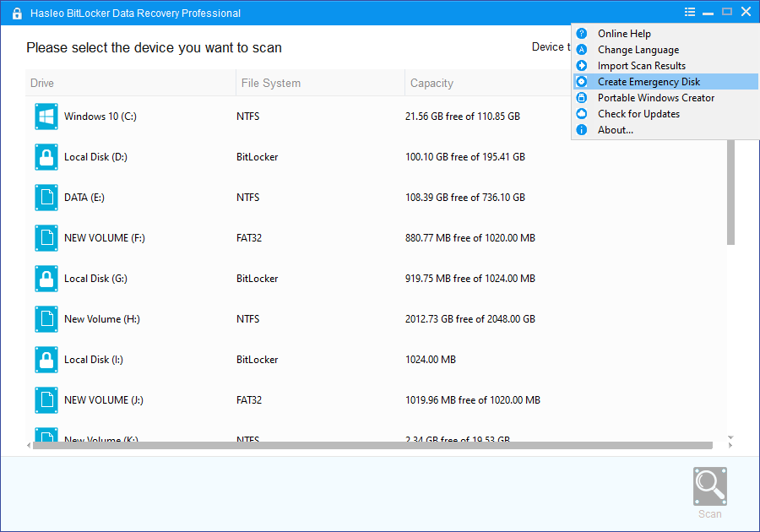This screenshot has width=760, height=532.
Task: Minimize the Hasleo window
Action: (708, 13)
